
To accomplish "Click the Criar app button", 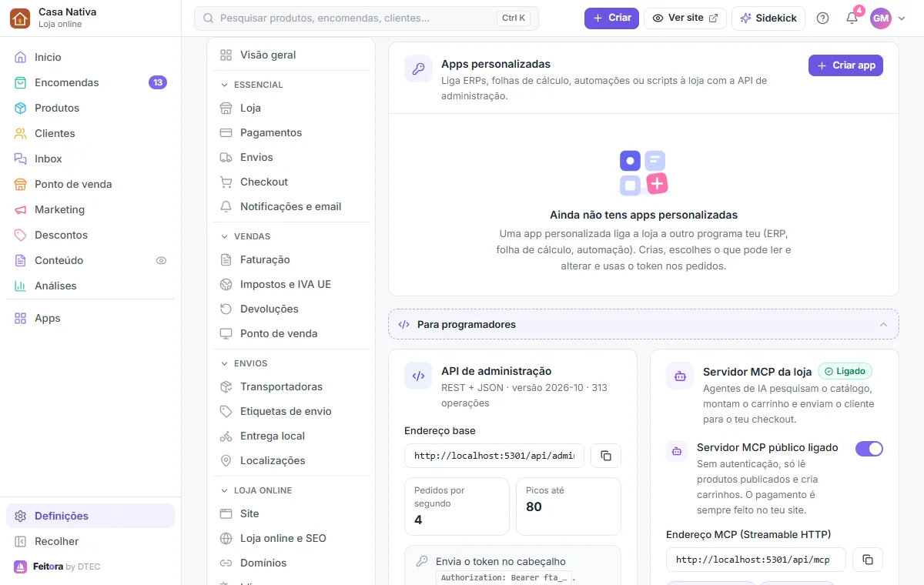I will point(845,65).
